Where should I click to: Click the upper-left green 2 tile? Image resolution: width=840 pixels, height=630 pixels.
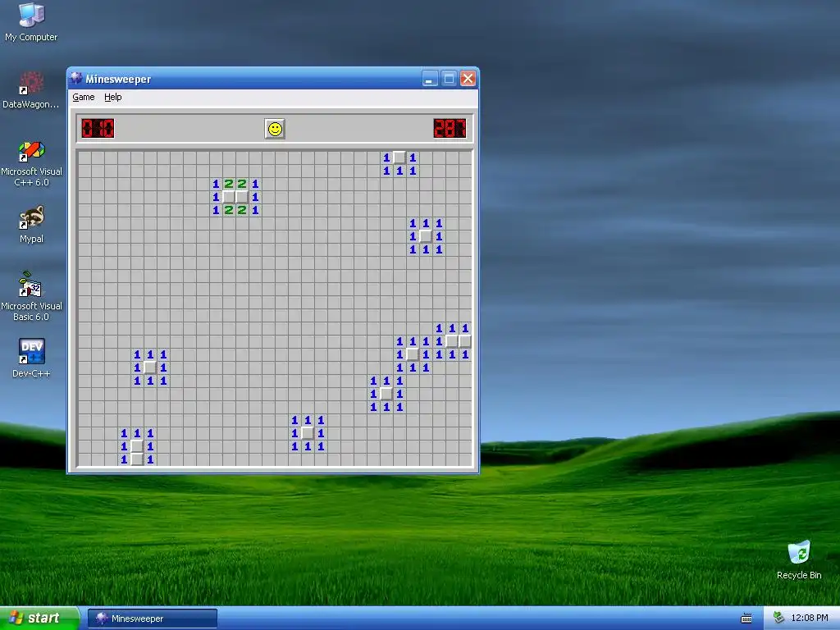point(229,184)
